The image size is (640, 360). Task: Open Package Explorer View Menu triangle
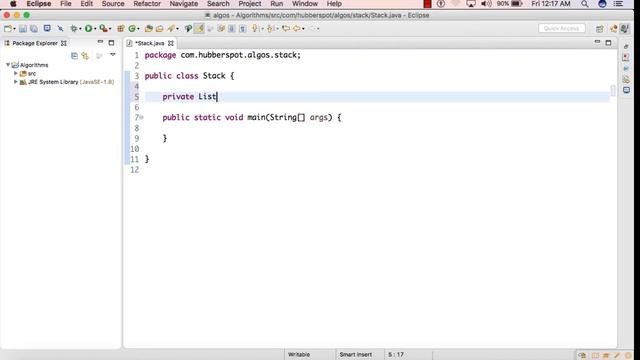pyautogui.click(x=113, y=55)
